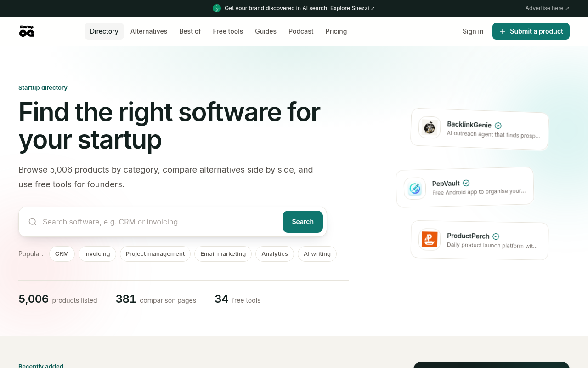Image resolution: width=588 pixels, height=368 pixels.
Task: Open the ProductPerch product card
Action: coord(480,240)
